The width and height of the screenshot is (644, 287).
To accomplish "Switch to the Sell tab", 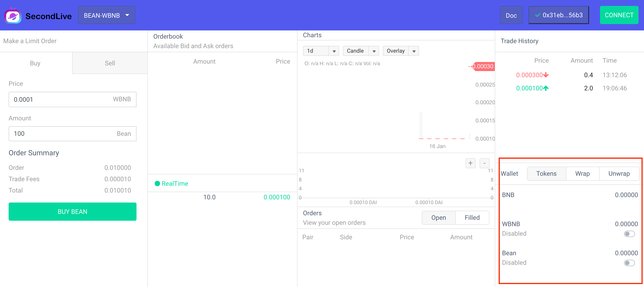I will pos(110,63).
